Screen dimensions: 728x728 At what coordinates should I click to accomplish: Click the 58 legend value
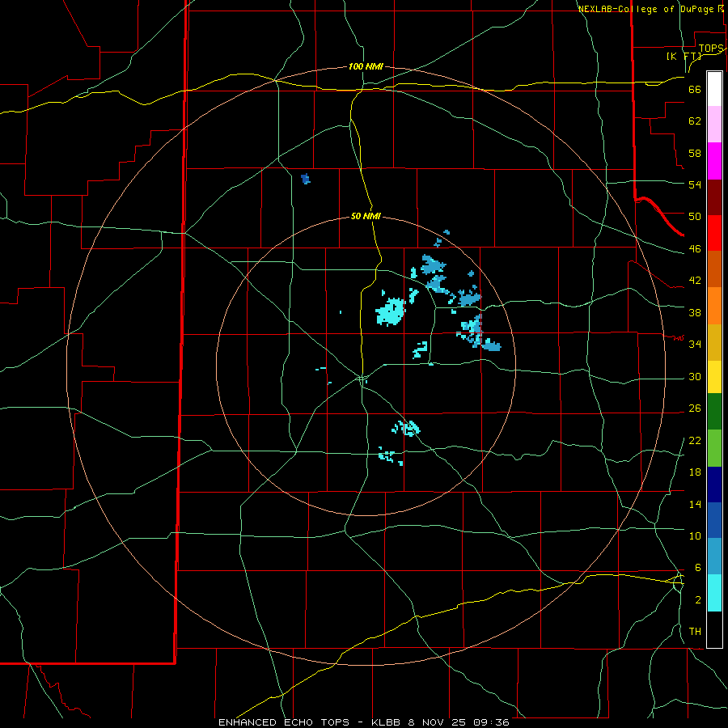(x=695, y=153)
